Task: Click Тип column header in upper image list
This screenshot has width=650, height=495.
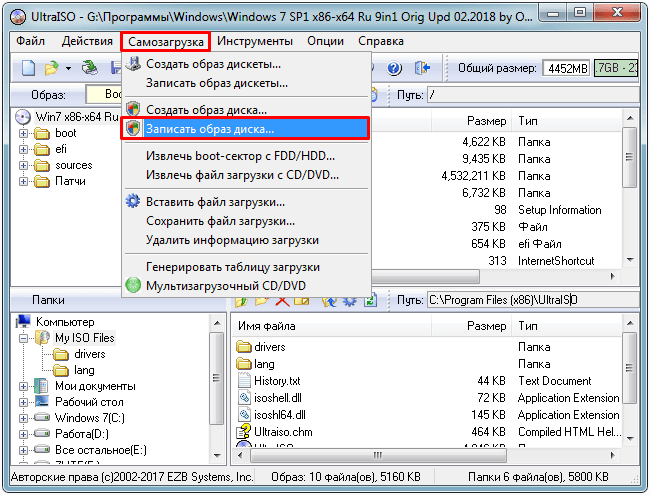Action: pyautogui.click(x=567, y=121)
